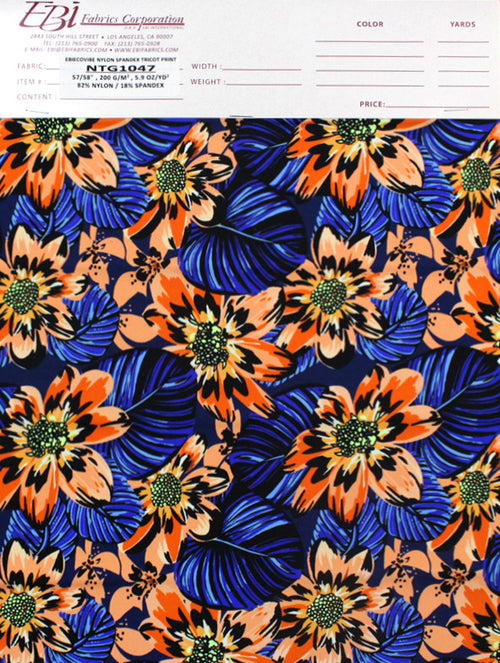500x663 pixels.
Task: Click the "2843 South Hill Street" address line
Action: pyautogui.click(x=101, y=37)
